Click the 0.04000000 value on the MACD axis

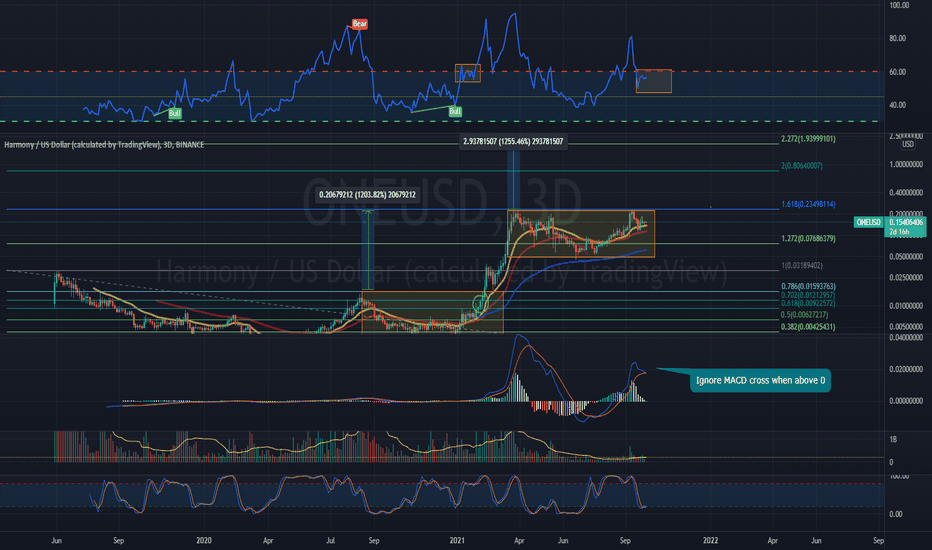[906, 338]
